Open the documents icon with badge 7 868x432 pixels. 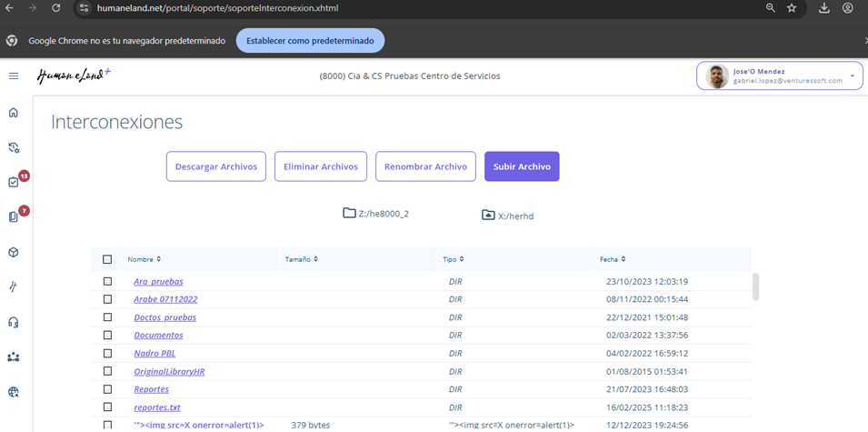pos(14,216)
